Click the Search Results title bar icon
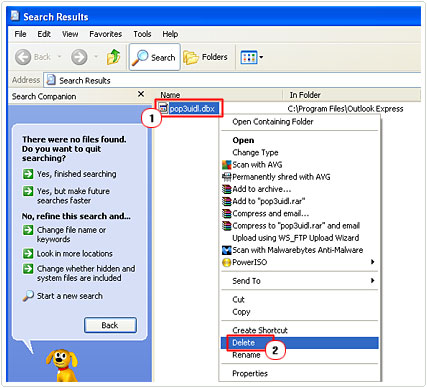427x388 pixels. tap(15, 16)
